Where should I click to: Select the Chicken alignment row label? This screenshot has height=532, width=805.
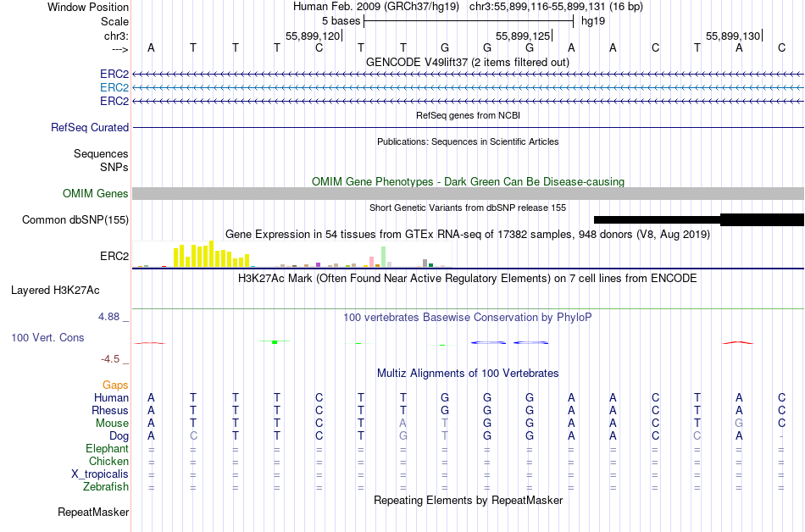pos(108,461)
